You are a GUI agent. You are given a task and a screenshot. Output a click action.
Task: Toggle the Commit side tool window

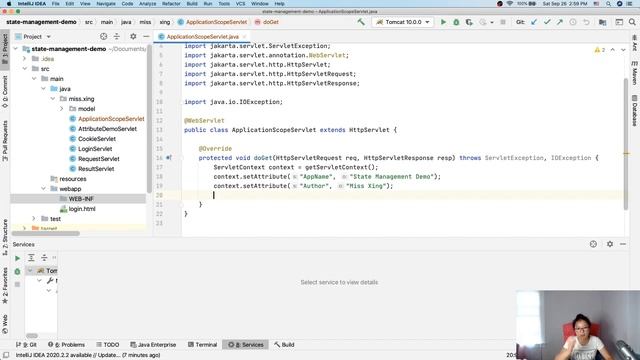5,92
